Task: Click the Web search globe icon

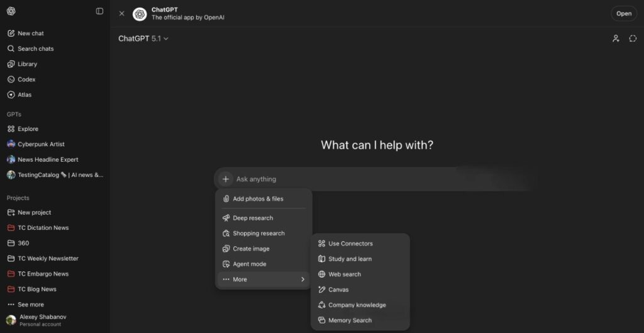Action: (321, 274)
